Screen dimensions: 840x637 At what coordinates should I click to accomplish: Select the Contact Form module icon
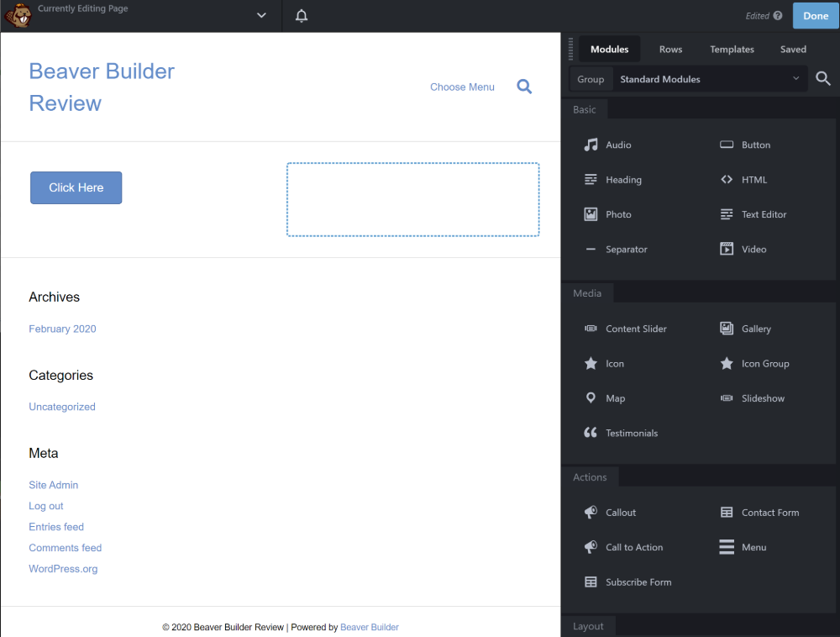click(x=727, y=512)
